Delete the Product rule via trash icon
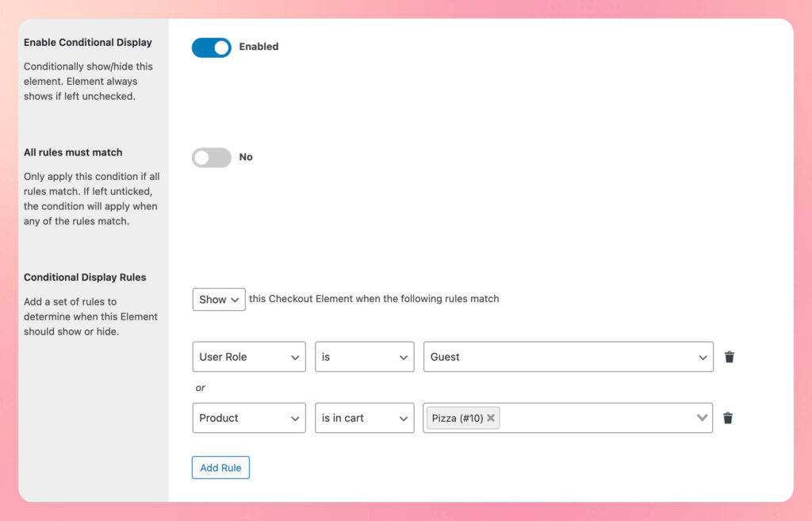 click(x=728, y=418)
